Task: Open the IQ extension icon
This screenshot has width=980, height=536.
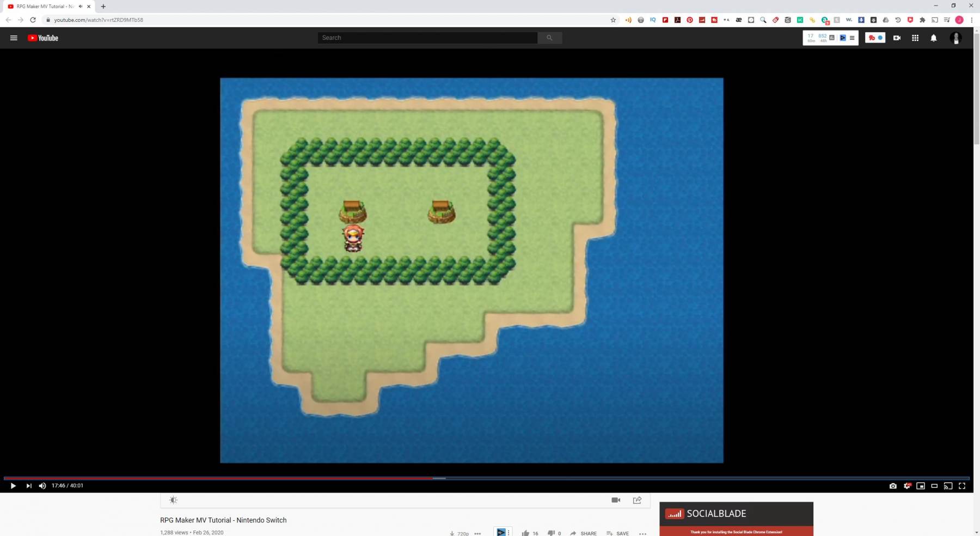Action: [653, 20]
